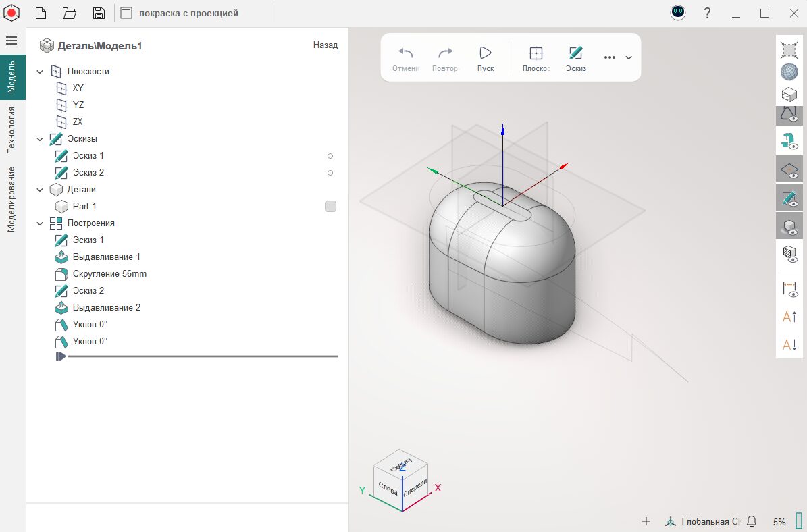Toggle machine visibility in right toolbar
Screen dimensions: 807x532
pyautogui.click(x=789, y=141)
